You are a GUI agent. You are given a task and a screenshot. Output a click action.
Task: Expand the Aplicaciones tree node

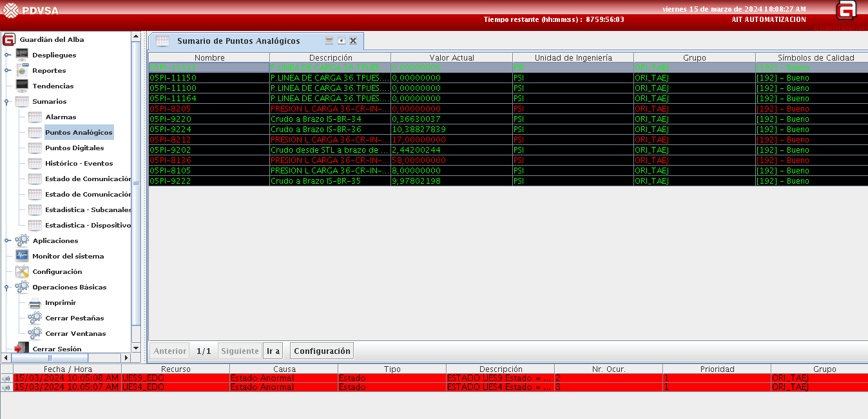tap(7, 241)
